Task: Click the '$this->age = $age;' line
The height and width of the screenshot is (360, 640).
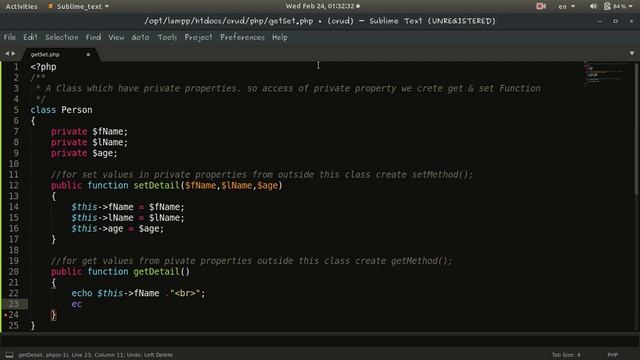Action: [x=118, y=229]
